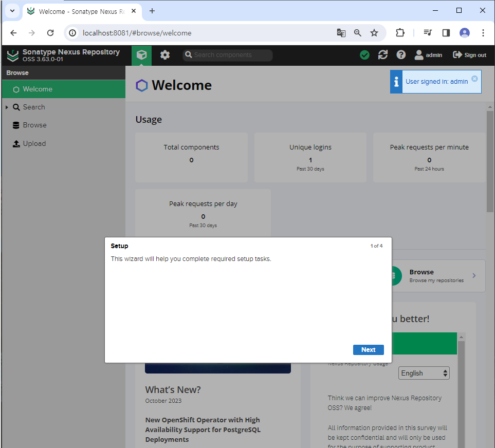Click the chevron on Browse card
Screen dimensions: 495x448
click(474, 276)
